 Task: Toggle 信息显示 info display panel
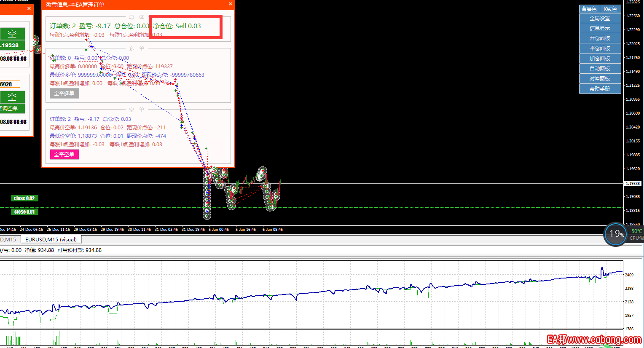pos(600,28)
